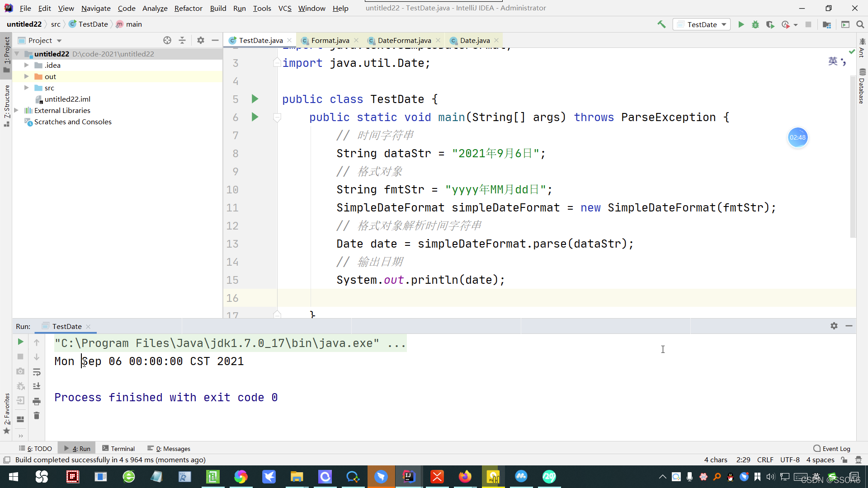Click the blue 02:48 timer bubble

(x=797, y=137)
